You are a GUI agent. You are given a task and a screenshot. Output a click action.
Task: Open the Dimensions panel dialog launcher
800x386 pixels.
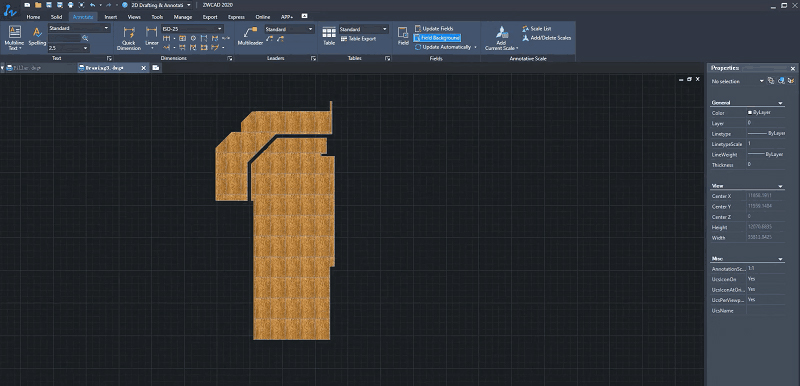tap(230, 59)
